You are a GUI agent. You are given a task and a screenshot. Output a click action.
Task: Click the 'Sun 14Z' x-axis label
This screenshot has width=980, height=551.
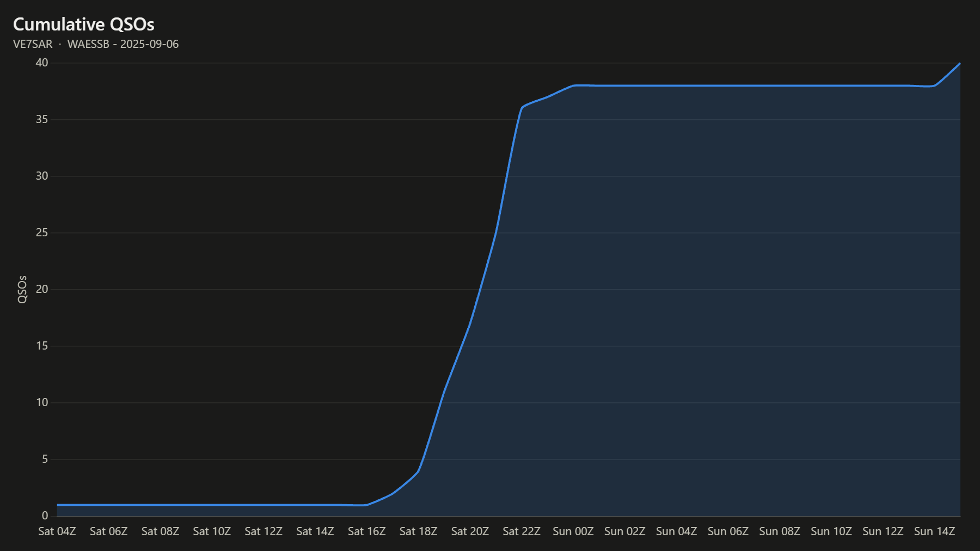coord(934,531)
